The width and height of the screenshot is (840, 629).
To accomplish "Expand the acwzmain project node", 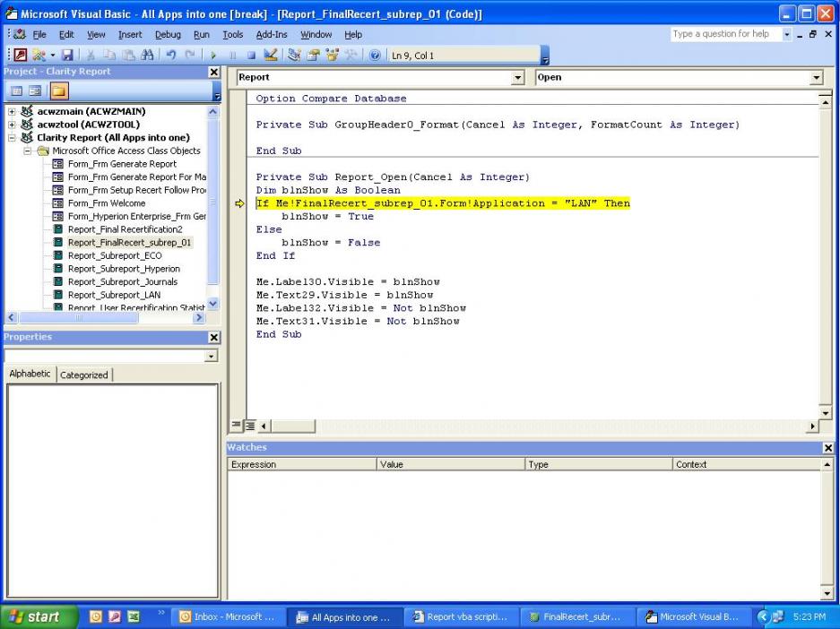I will (12, 112).
